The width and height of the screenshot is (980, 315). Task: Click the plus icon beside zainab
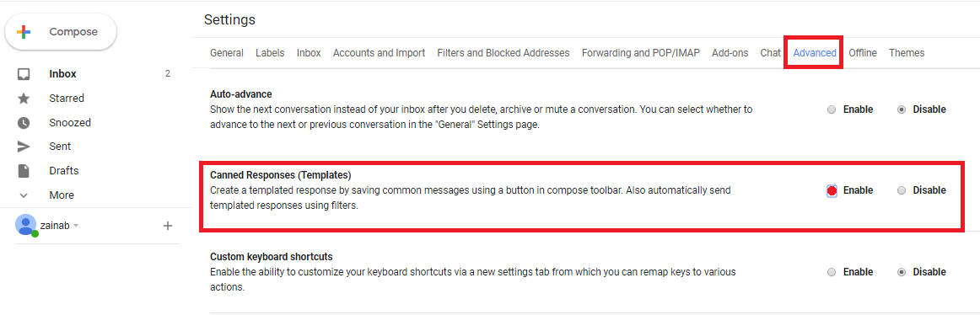[x=168, y=226]
